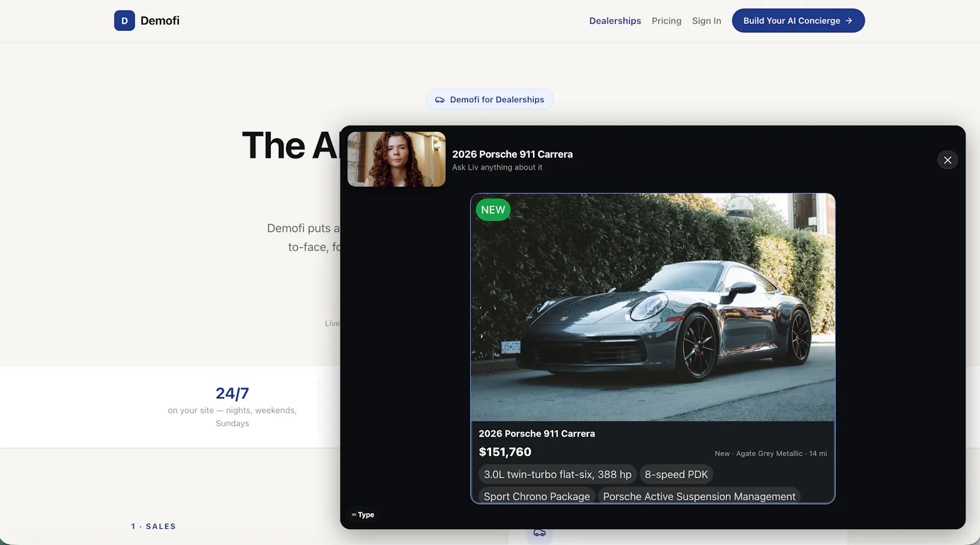Click Liv's video avatar thumbnail
Image resolution: width=980 pixels, height=545 pixels.
pos(396,159)
